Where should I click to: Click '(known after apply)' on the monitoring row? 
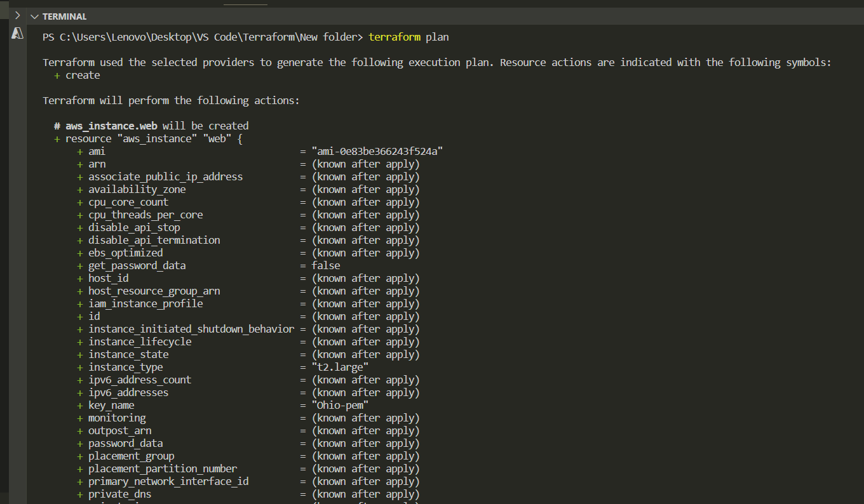click(x=365, y=418)
